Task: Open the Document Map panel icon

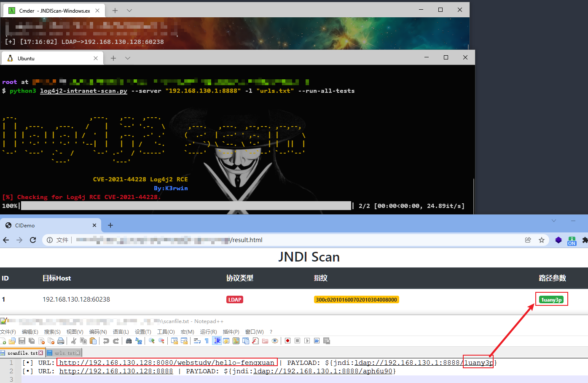Action: [x=236, y=341]
